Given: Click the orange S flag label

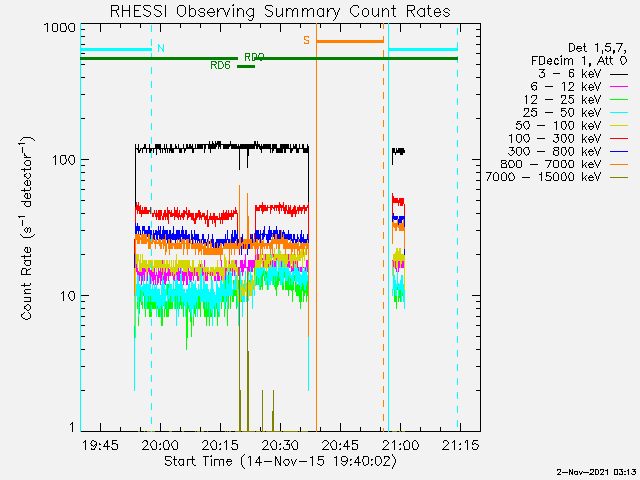Looking at the screenshot, I should 306,40.
